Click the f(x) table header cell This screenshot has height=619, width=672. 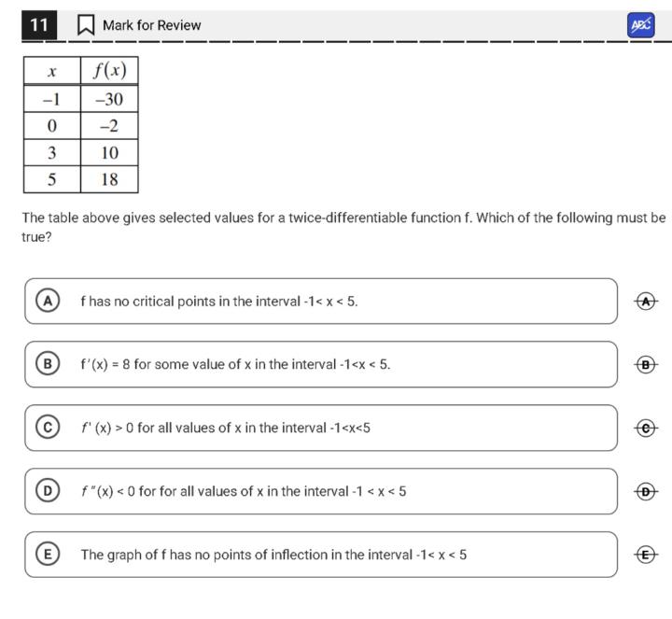click(x=109, y=70)
